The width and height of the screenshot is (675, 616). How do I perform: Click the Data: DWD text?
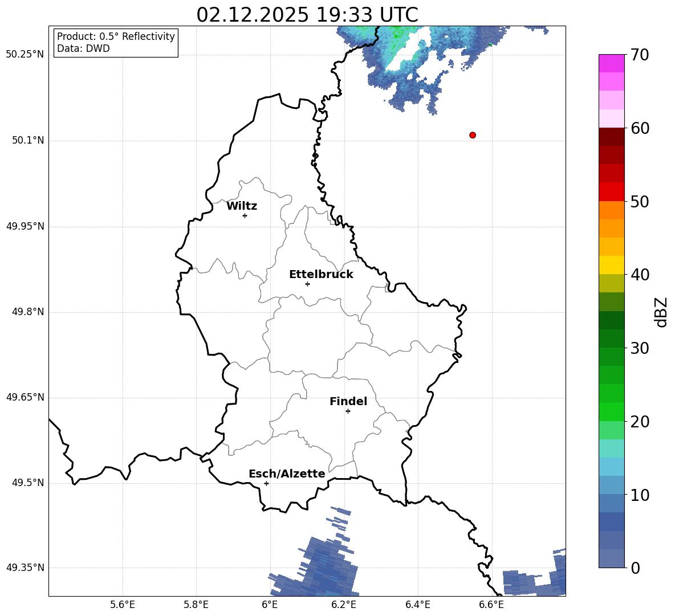pos(83,48)
